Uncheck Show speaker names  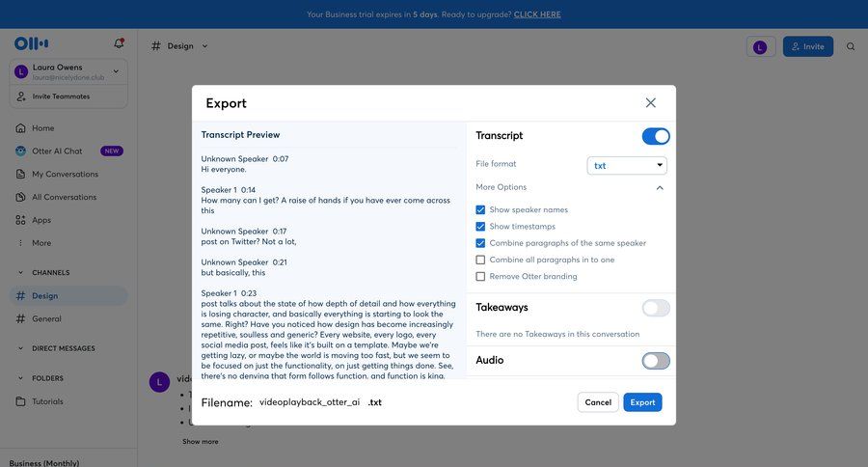click(480, 210)
